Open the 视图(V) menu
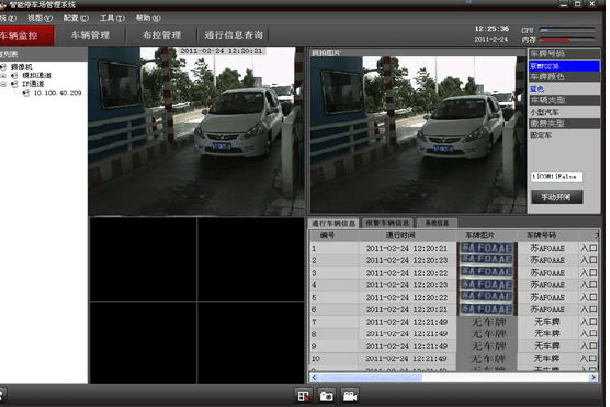This screenshot has height=407, width=610. tap(40, 18)
